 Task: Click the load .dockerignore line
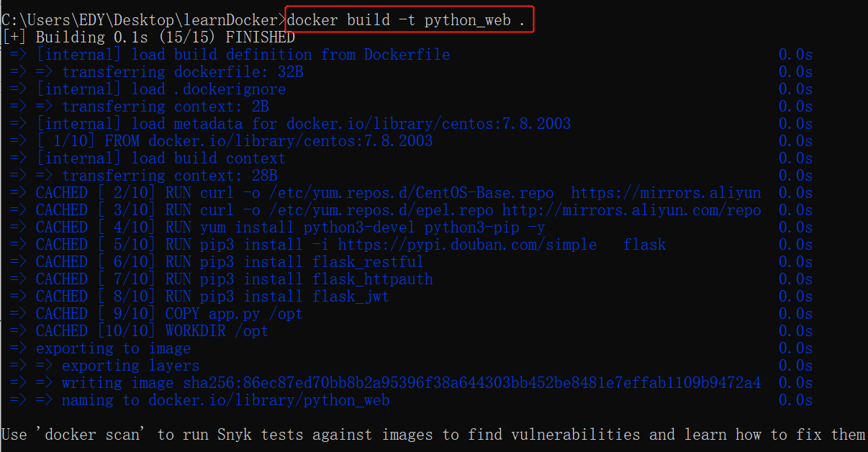(x=161, y=89)
